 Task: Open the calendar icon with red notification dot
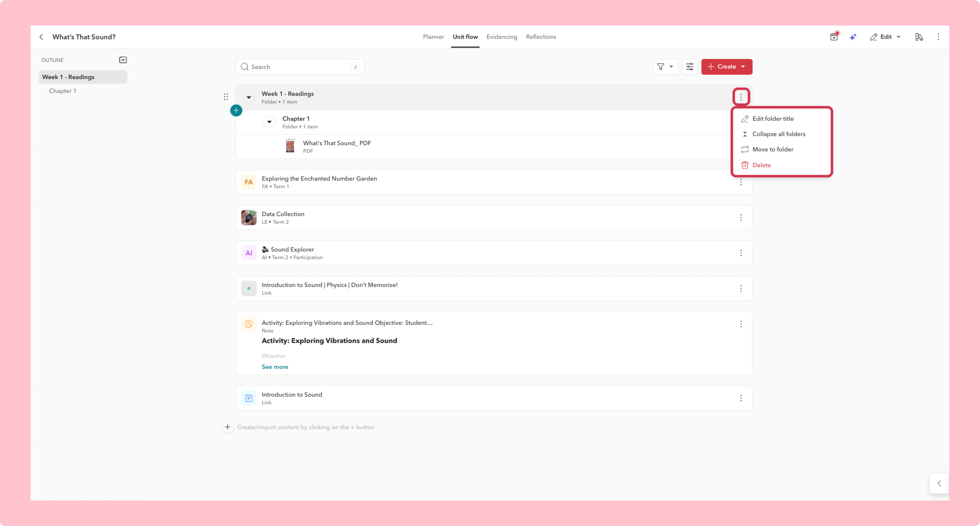(x=834, y=37)
